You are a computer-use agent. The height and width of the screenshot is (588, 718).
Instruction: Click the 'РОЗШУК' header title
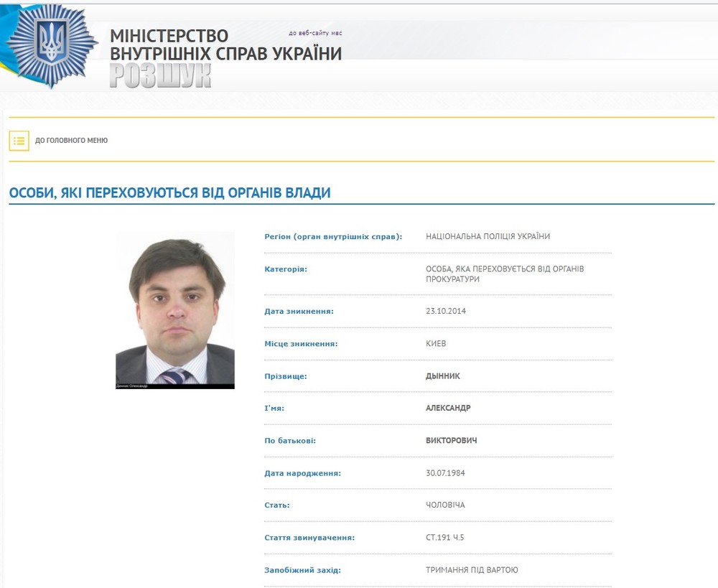pyautogui.click(x=160, y=75)
